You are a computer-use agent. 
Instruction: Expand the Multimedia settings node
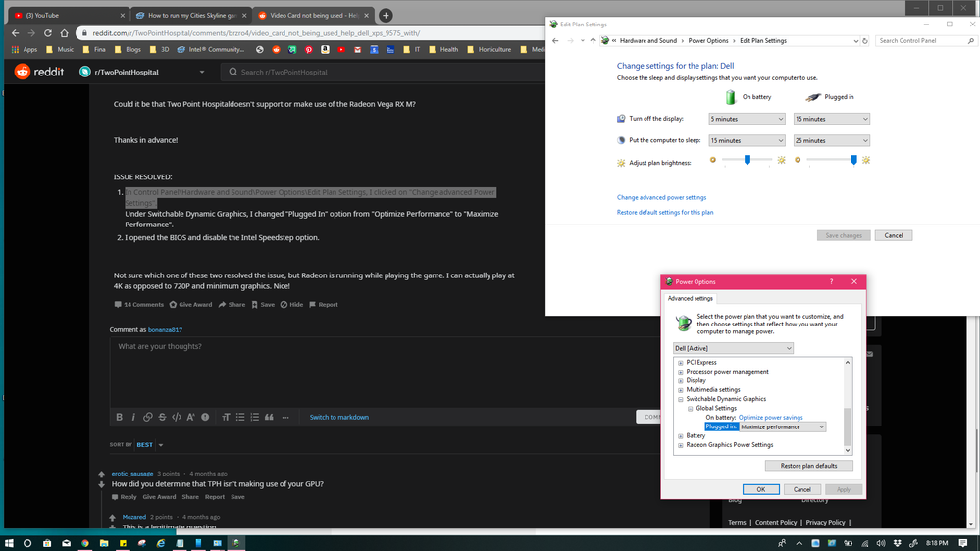click(681, 390)
